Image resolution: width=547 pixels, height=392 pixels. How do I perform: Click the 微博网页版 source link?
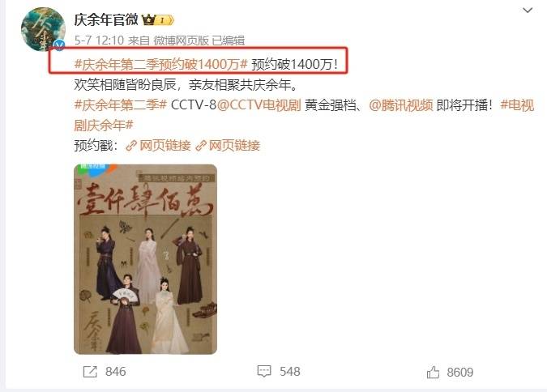click(181, 40)
